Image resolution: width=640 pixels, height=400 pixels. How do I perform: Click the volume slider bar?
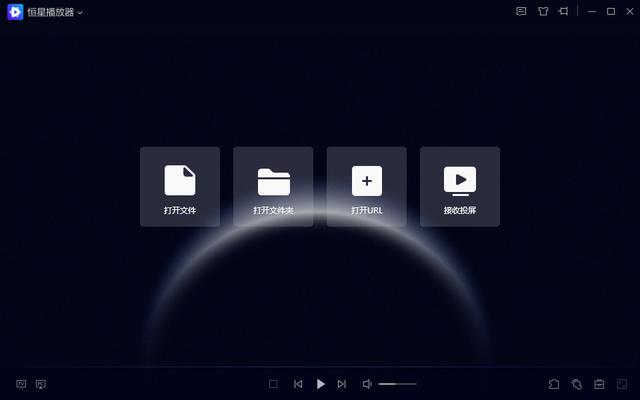tap(397, 384)
